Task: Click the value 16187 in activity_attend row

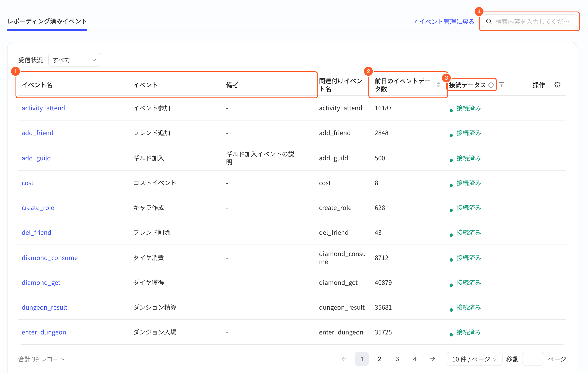Action: pyautogui.click(x=383, y=108)
